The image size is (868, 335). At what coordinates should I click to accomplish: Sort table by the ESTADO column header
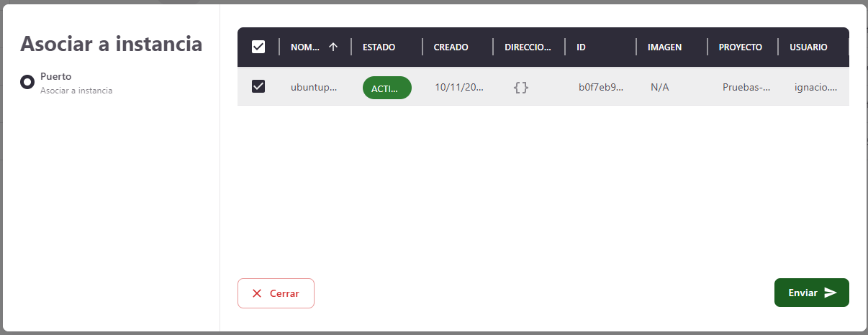(x=379, y=47)
